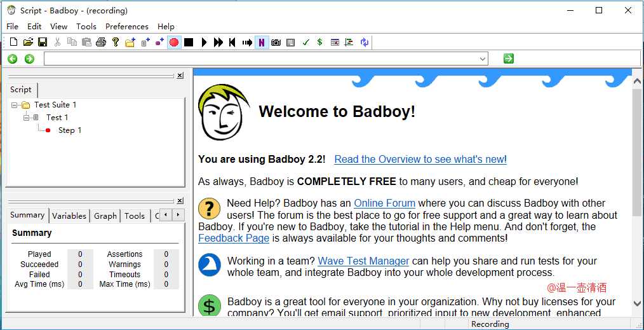Image resolution: width=644 pixels, height=330 pixels.
Task: Go forward with the green right arrow beside back
Action: coord(29,58)
